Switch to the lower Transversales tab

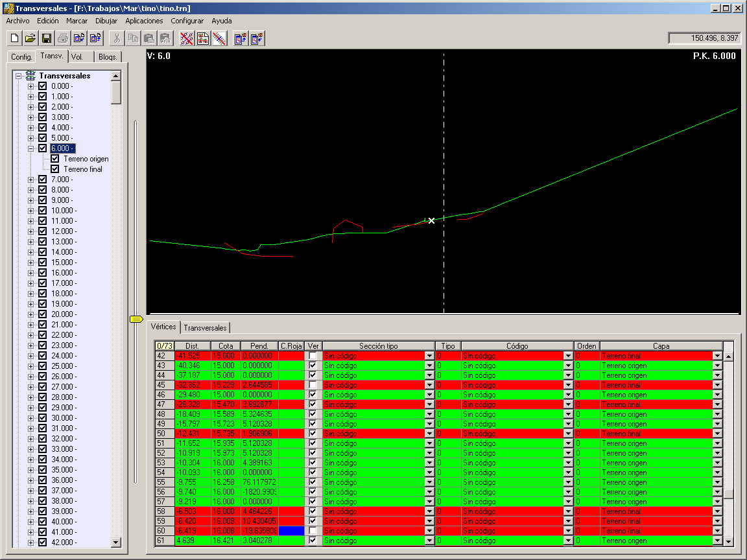[x=206, y=327]
